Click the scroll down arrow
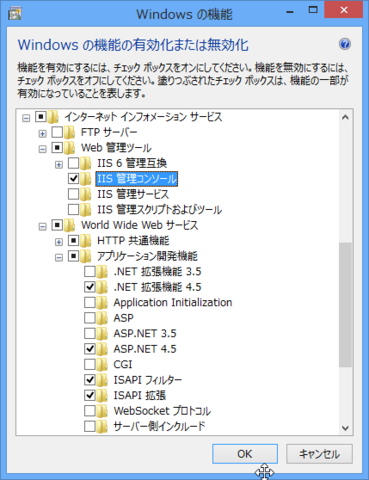Viewport: 369px width, 480px height. point(345,428)
